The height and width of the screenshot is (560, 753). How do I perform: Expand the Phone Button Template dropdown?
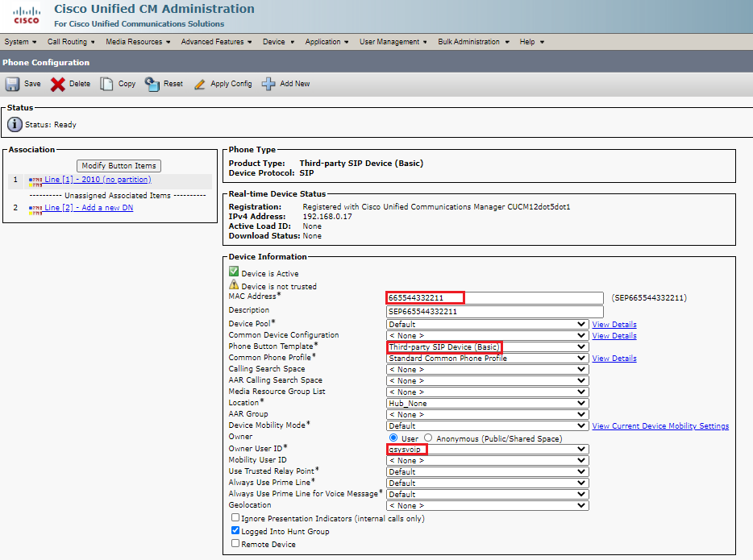coord(487,346)
